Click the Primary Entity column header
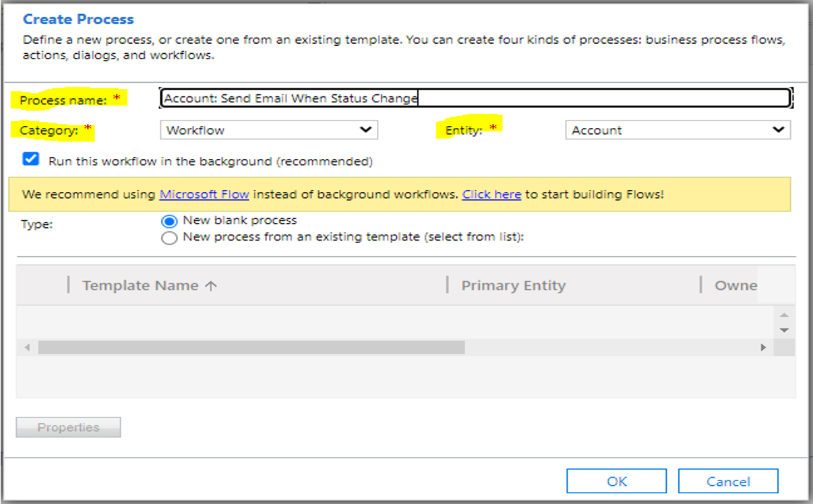Viewport: 813px width, 504px height. pyautogui.click(x=513, y=286)
